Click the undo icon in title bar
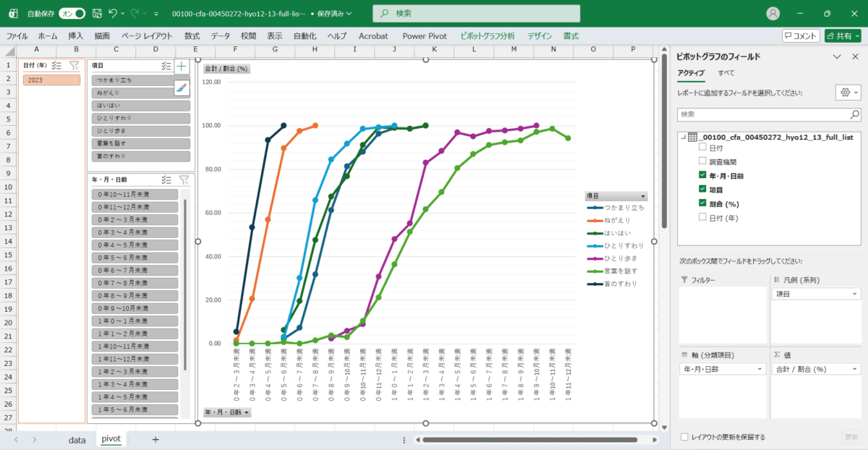Image resolution: width=868 pixels, height=450 pixels. (x=113, y=13)
